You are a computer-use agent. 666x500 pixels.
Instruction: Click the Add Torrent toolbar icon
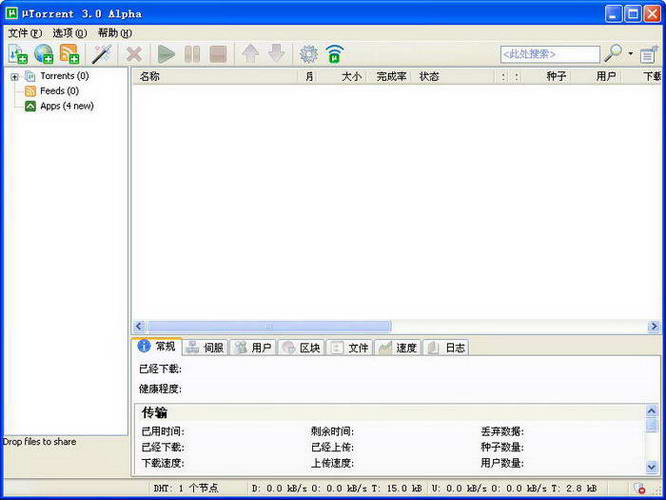click(x=18, y=54)
